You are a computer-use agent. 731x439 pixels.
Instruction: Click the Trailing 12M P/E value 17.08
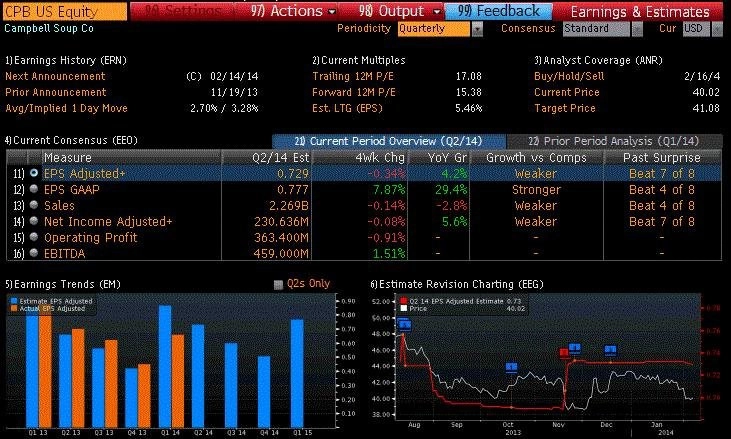pos(469,76)
